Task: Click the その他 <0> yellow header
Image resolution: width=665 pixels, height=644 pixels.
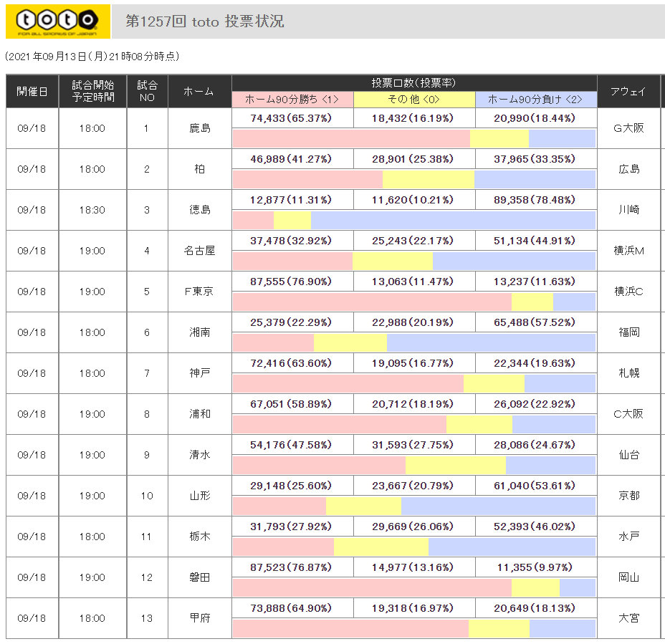Action: [x=414, y=100]
